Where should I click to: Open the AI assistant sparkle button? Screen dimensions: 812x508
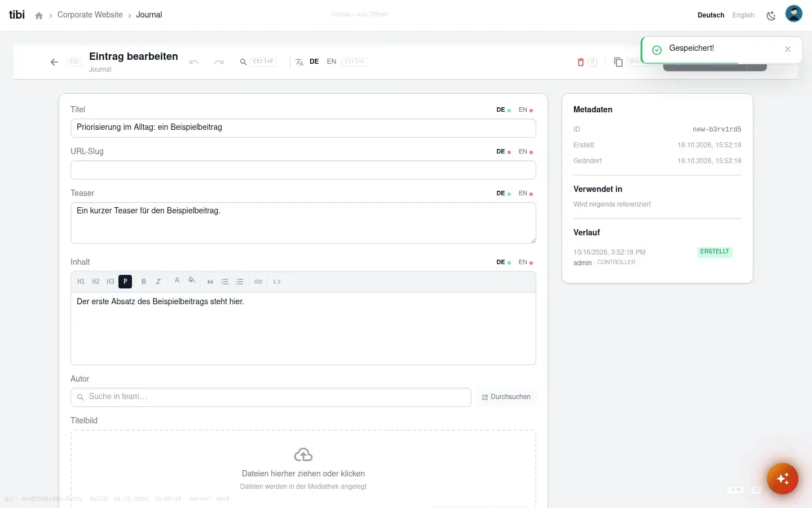(x=783, y=479)
